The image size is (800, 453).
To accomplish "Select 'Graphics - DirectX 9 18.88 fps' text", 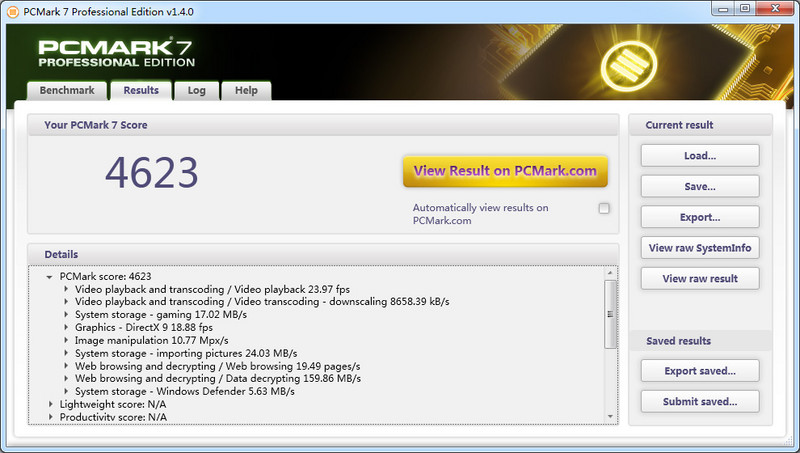I will click(x=144, y=327).
